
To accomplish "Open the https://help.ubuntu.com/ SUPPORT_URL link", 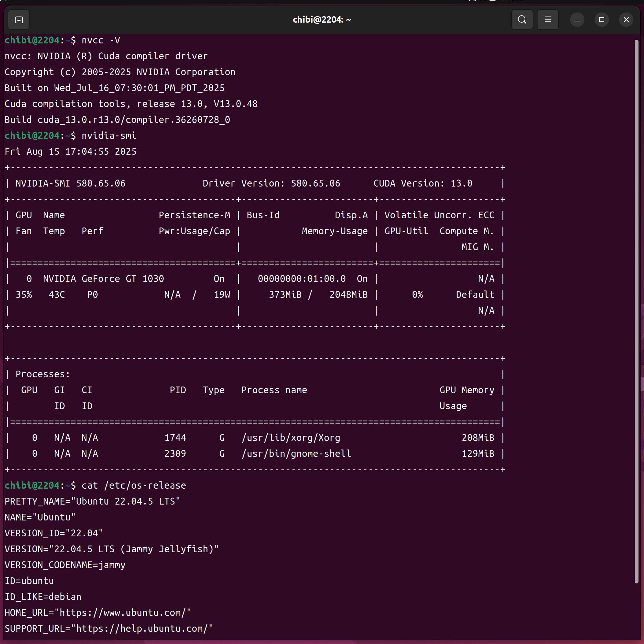I will pos(142,629).
